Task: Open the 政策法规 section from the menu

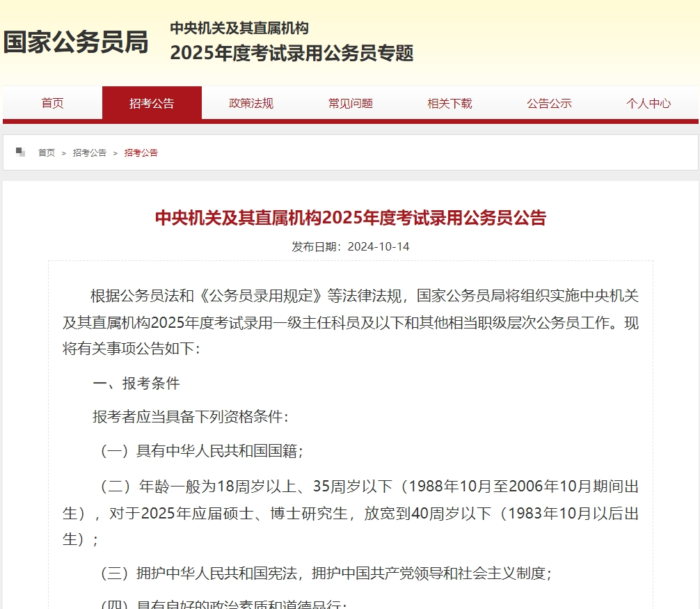Action: [250, 102]
